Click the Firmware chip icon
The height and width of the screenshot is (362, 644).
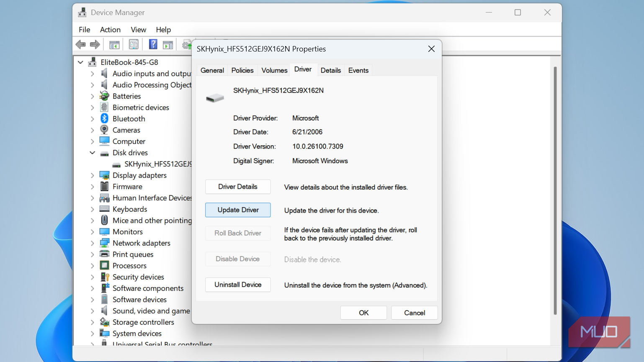[104, 187]
